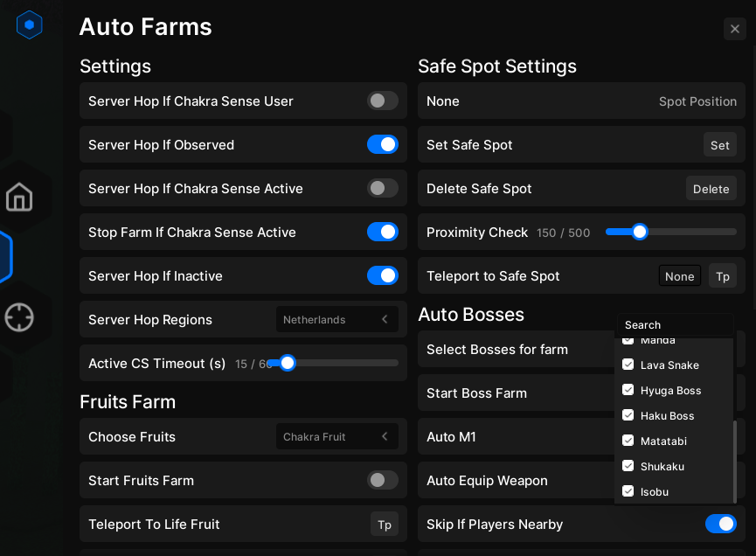
Task: Click the 'Auto M1' label
Action: coord(451,437)
